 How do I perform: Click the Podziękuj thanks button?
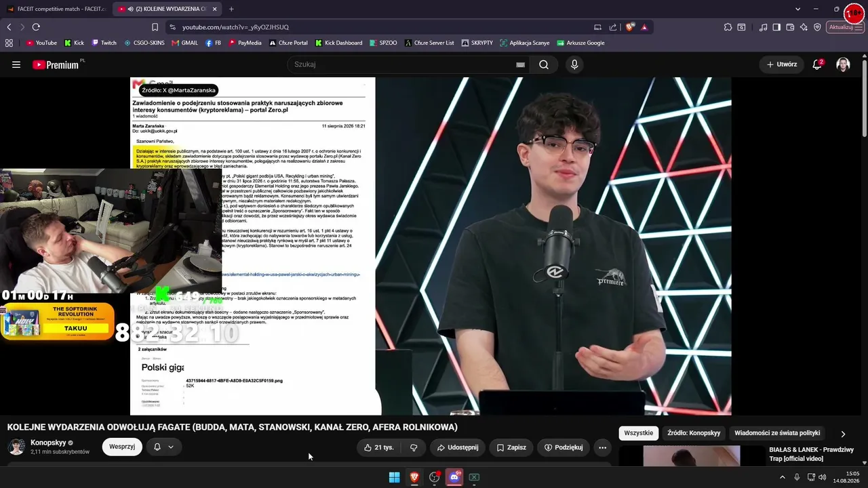tap(564, 447)
